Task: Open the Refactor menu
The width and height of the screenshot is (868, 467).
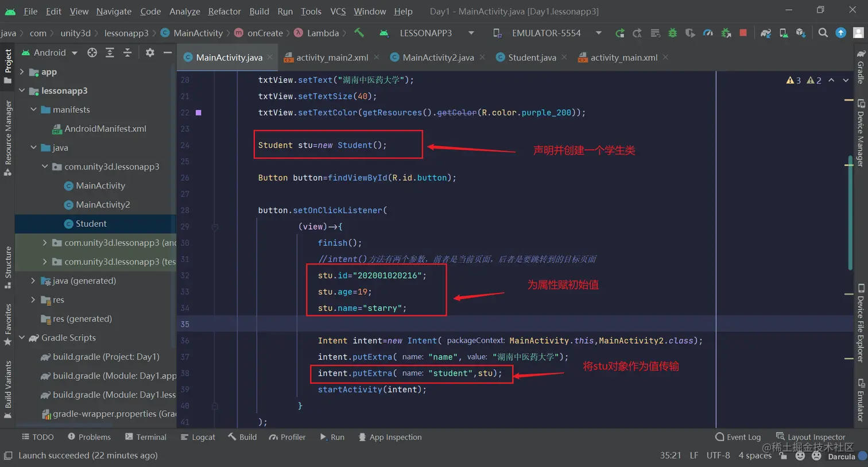Action: (224, 11)
